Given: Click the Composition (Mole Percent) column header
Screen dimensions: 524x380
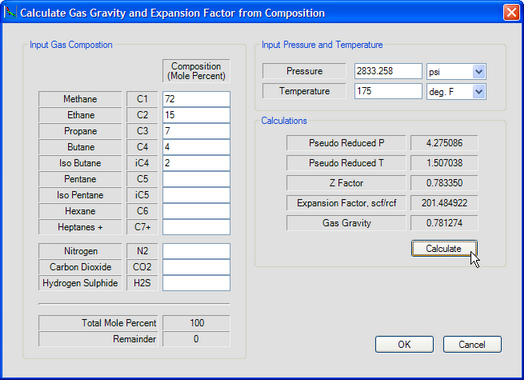Looking at the screenshot, I should tap(196, 71).
